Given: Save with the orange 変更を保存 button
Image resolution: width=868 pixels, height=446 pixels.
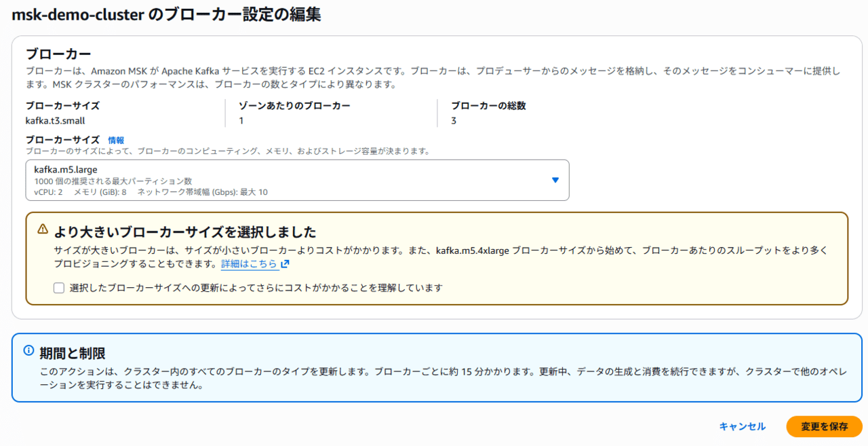Looking at the screenshot, I should coord(824,426).
